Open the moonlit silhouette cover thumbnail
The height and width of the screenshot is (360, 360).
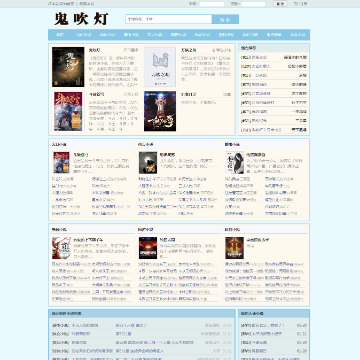pos(148,163)
